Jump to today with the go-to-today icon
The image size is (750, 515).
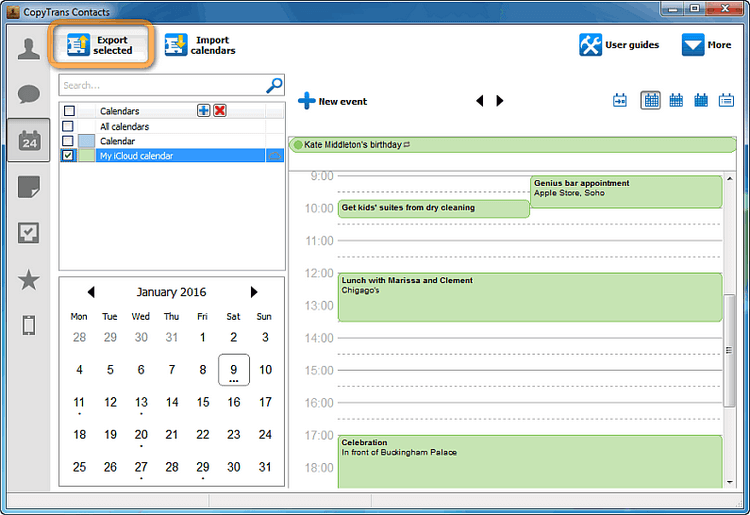(620, 100)
